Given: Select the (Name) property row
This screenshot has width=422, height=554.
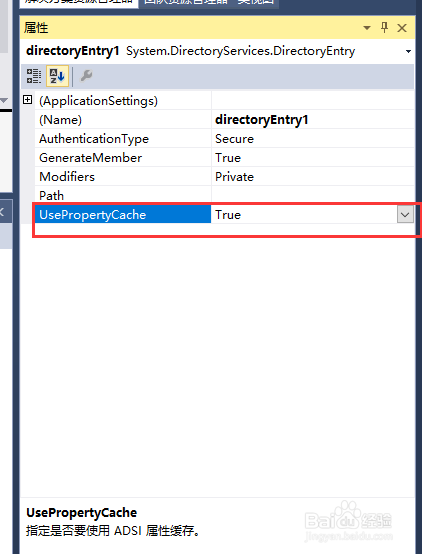Looking at the screenshot, I should pos(225,119).
